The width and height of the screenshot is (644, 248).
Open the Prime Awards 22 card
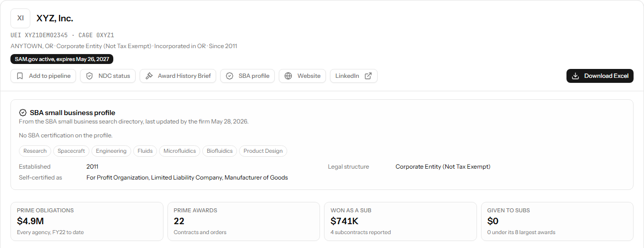[x=243, y=221]
